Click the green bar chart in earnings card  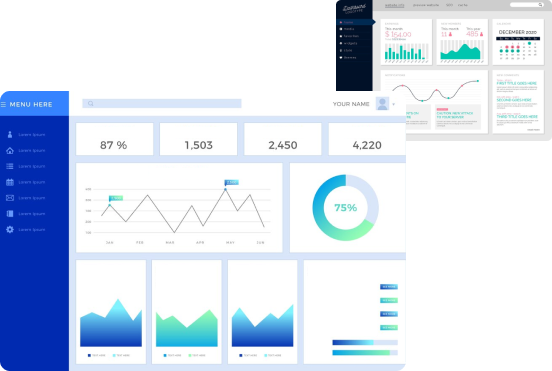tap(407, 52)
